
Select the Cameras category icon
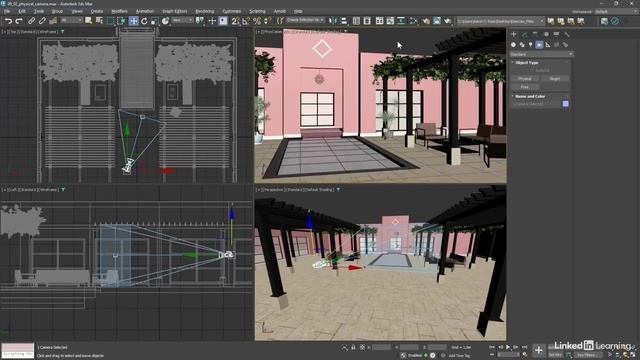pyautogui.click(x=539, y=44)
